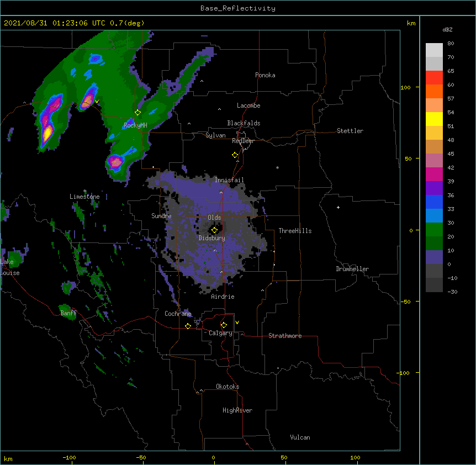Click the Sundre town label
This screenshot has height=465, width=476.
pos(161,216)
